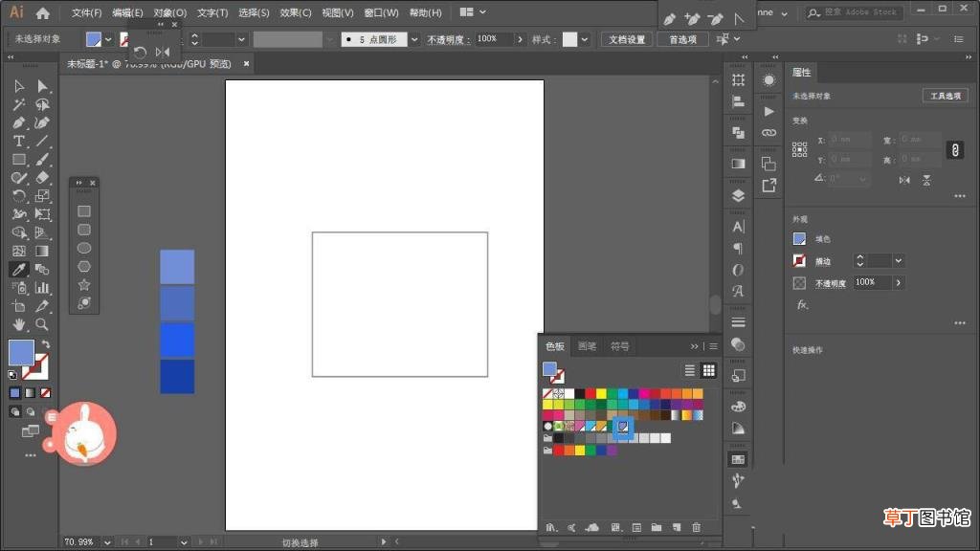
Task: Select the Scale tool
Action: (42, 196)
